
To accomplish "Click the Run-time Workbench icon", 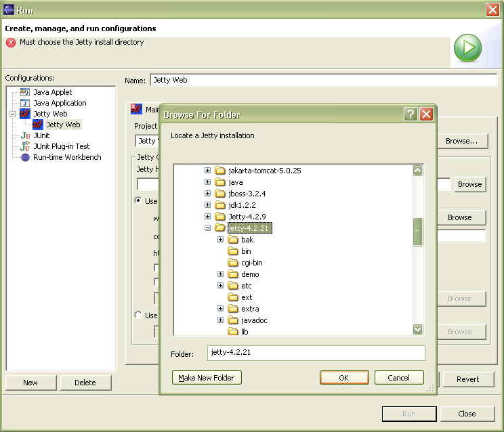I will pos(25,157).
